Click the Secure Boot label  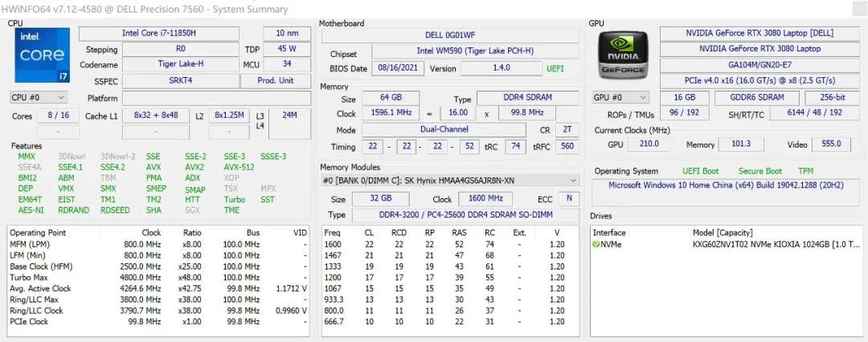point(760,172)
